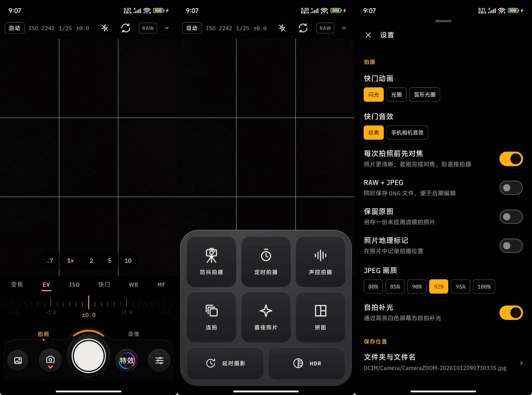Image resolution: width=532 pixels, height=395 pixels.
Task: Enable HDR mode
Action: (x=307, y=363)
